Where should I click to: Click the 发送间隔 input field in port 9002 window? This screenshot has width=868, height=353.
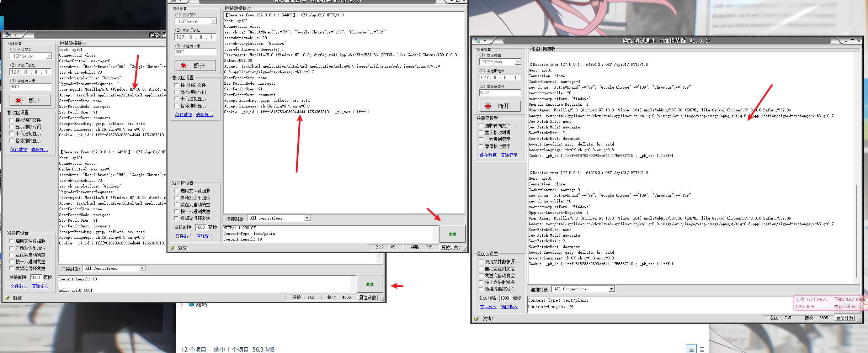[x=505, y=298]
